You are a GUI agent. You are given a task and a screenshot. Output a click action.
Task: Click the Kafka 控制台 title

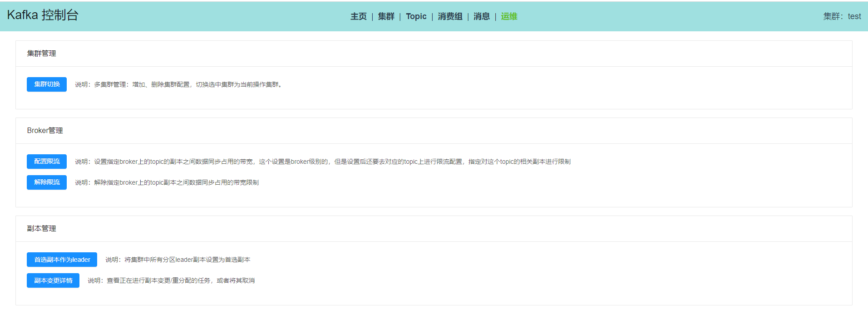tap(43, 15)
